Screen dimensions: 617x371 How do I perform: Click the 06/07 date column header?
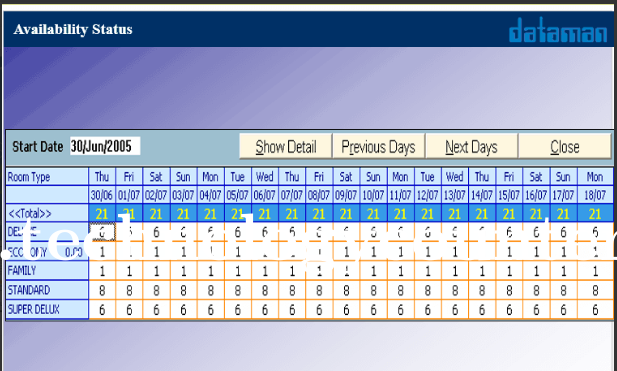pos(265,195)
